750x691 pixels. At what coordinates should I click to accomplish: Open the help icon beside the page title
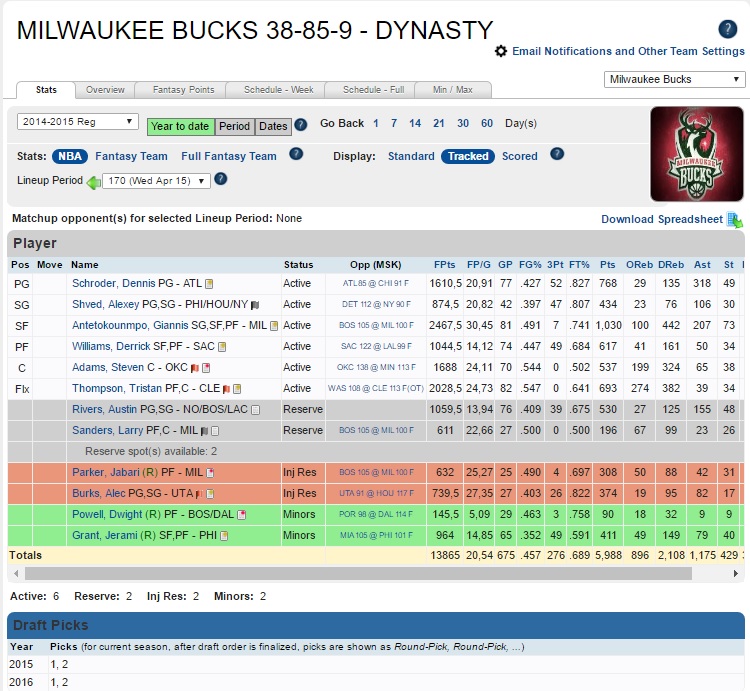tap(727, 29)
